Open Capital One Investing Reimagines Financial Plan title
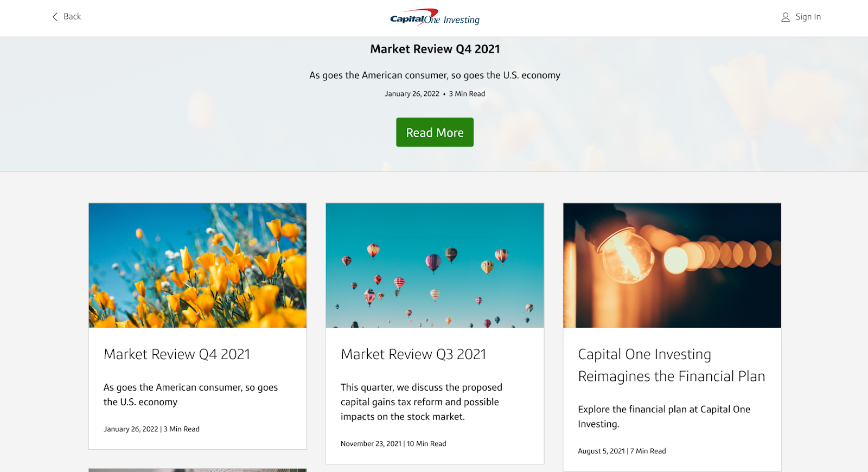This screenshot has height=472, width=868. click(672, 365)
